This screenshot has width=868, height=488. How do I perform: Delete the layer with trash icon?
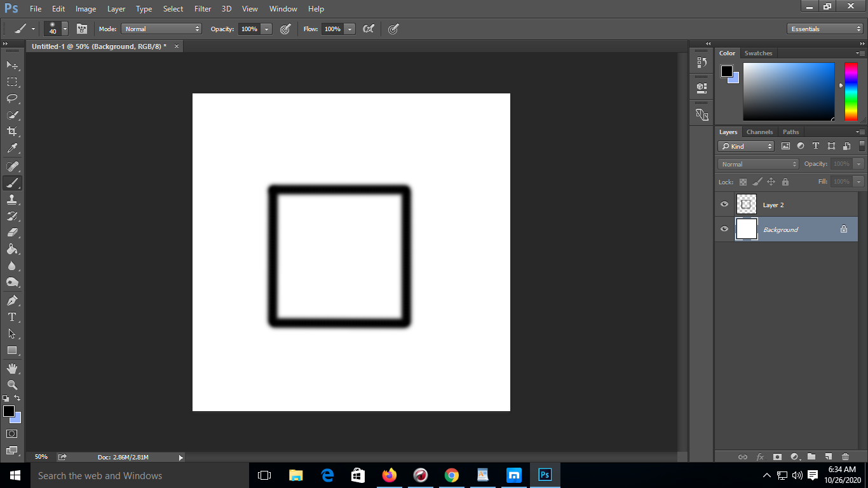tap(845, 457)
